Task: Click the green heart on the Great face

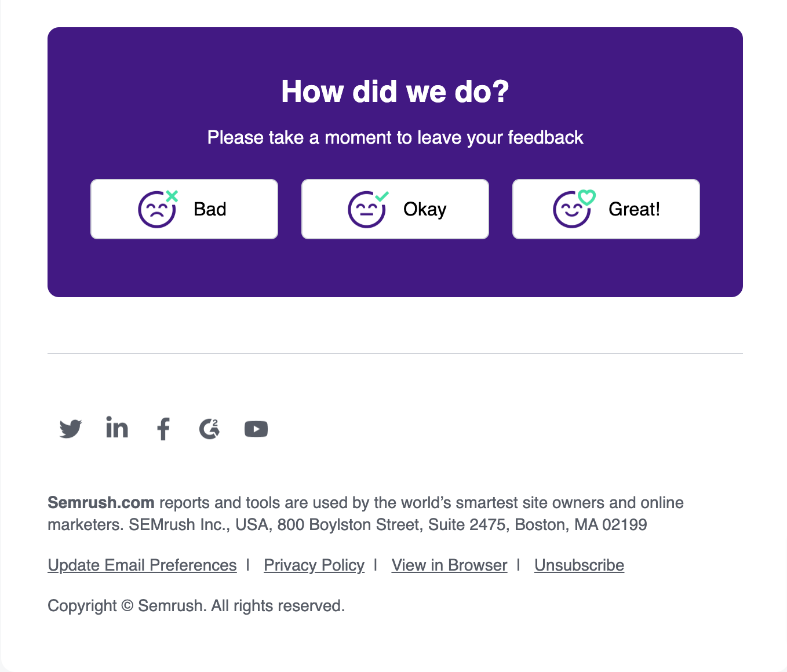Action: point(587,198)
